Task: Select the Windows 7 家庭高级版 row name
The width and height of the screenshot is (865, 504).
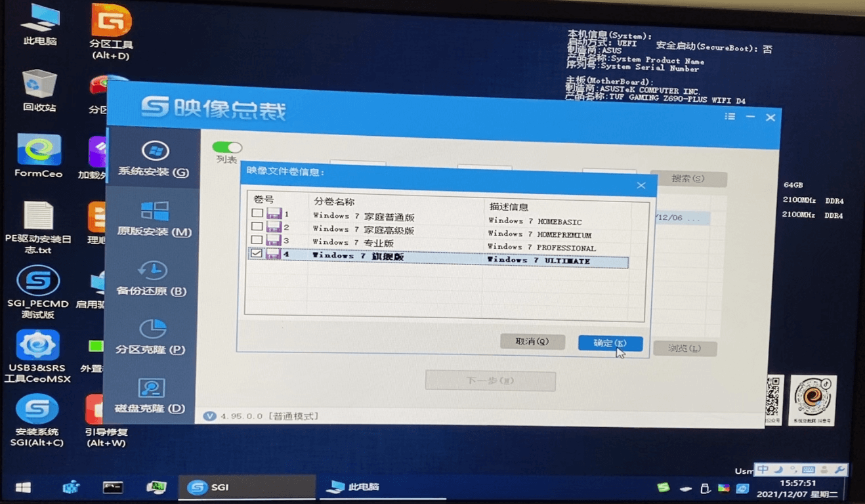Action: (x=364, y=230)
